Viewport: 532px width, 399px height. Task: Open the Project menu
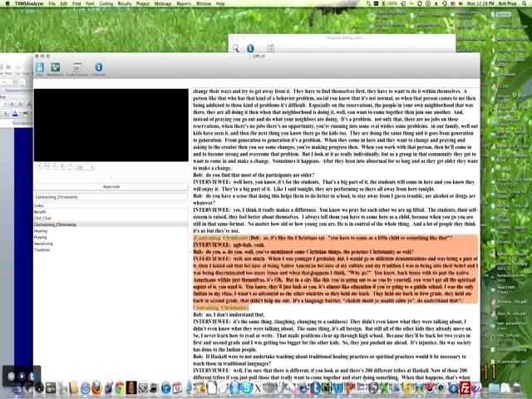[143, 3]
